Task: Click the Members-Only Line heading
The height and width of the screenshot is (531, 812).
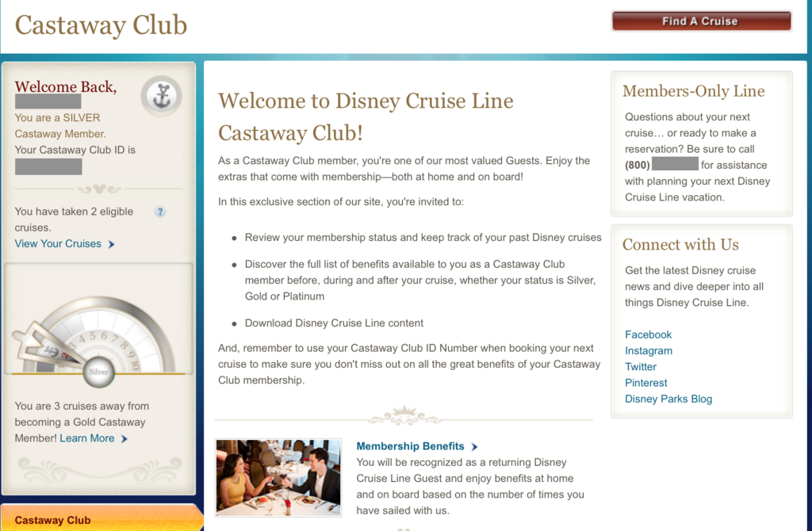Action: [x=693, y=91]
